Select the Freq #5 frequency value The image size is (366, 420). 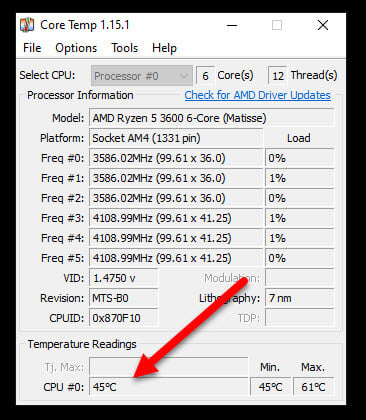pos(176,258)
